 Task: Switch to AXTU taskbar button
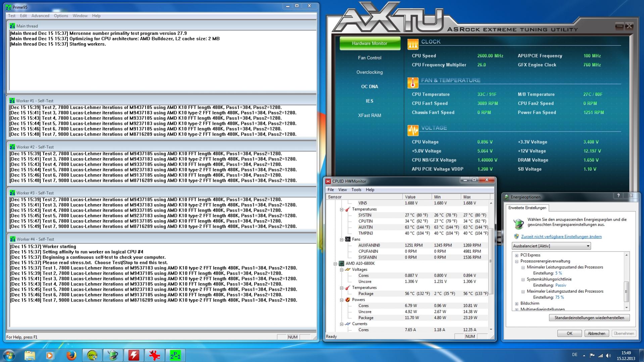point(92,355)
